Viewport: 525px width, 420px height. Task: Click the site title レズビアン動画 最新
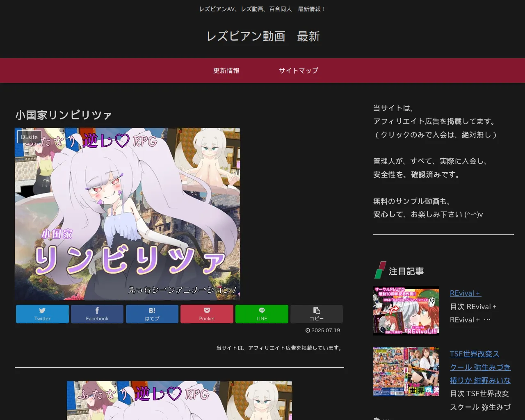[262, 37]
